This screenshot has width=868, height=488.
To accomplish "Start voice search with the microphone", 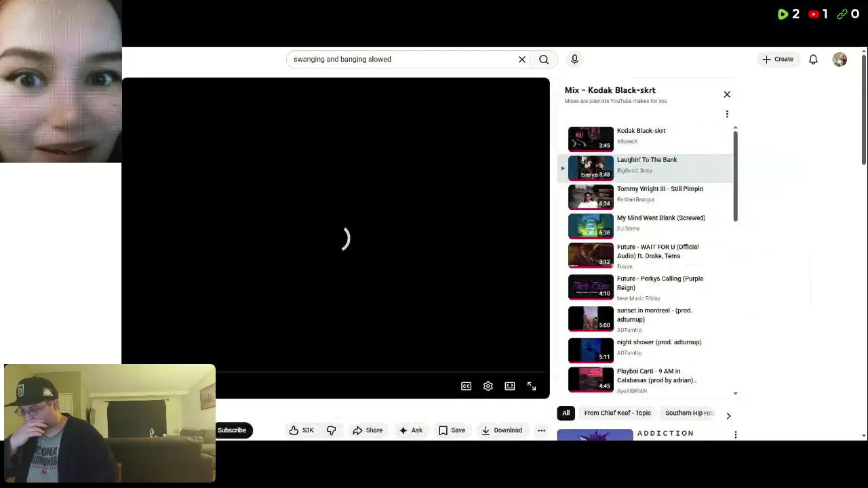I will 574,59.
